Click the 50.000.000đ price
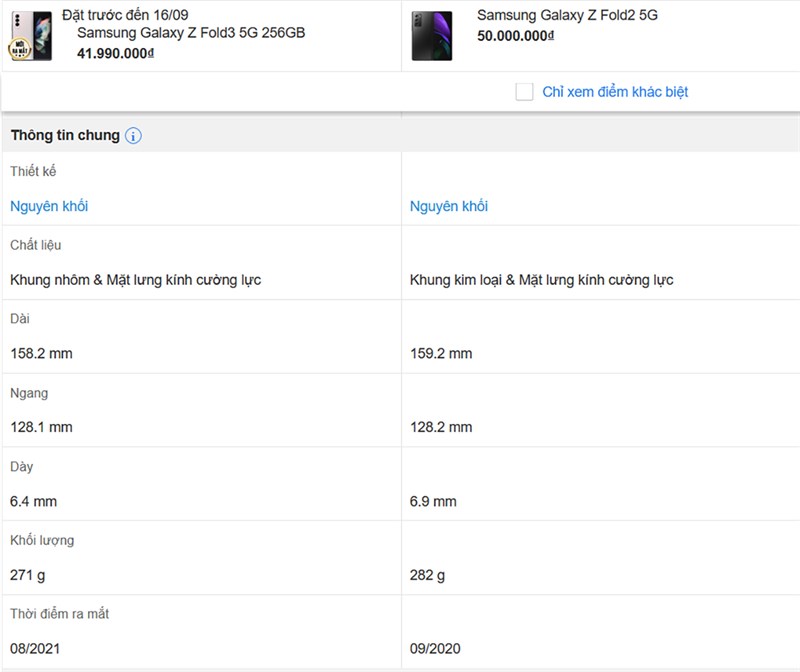The height and width of the screenshot is (672, 800). click(x=515, y=36)
